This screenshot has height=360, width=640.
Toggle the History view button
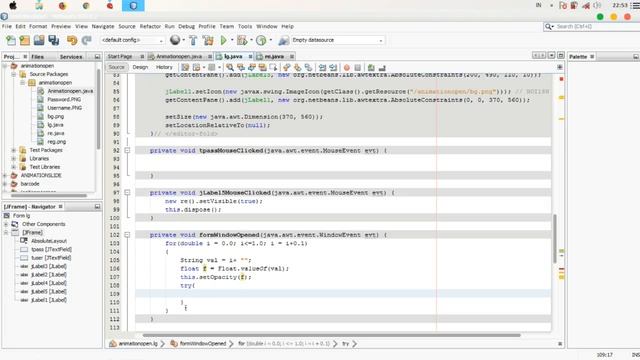164,67
